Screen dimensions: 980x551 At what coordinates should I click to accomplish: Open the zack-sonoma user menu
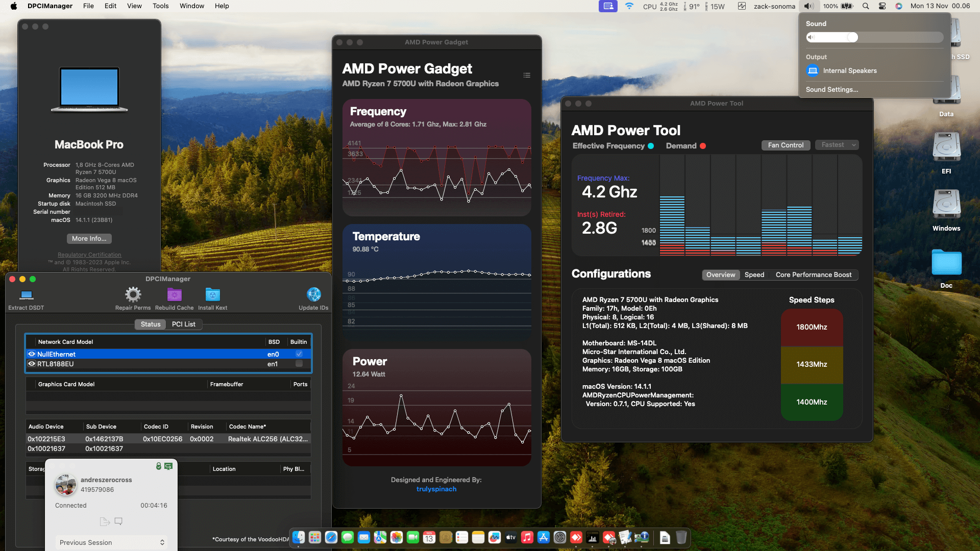coord(774,6)
